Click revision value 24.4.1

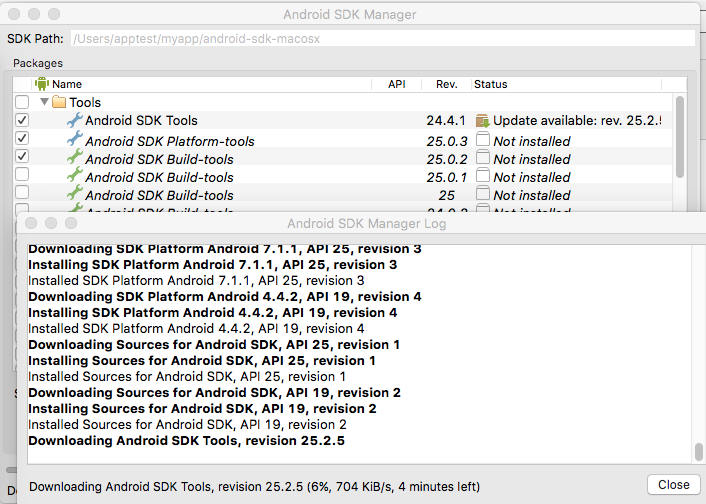[x=446, y=121]
